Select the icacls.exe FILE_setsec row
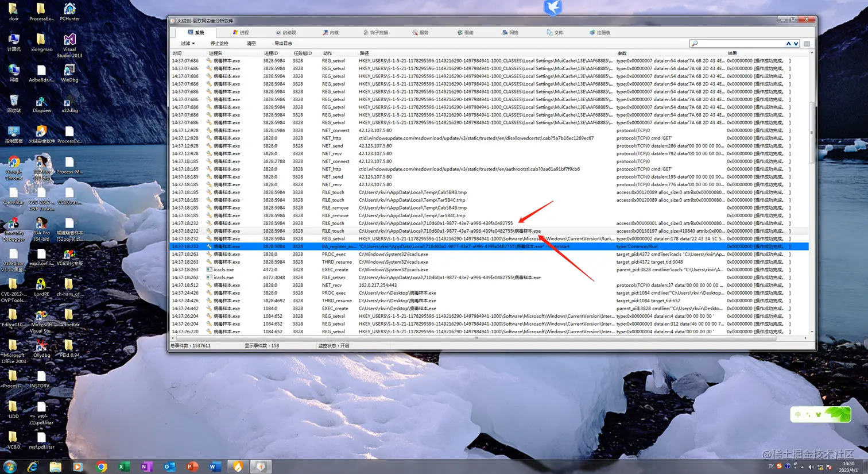Image resolution: width=868 pixels, height=474 pixels. coord(490,278)
